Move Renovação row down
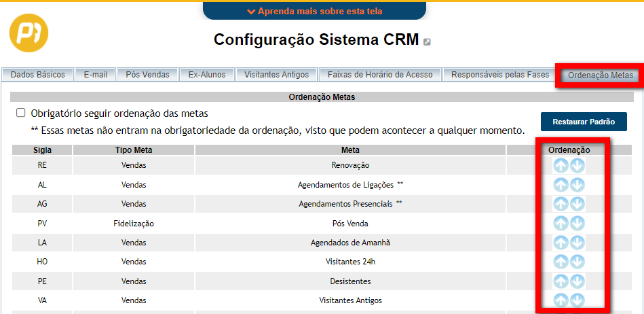The image size is (644, 314). point(577,165)
